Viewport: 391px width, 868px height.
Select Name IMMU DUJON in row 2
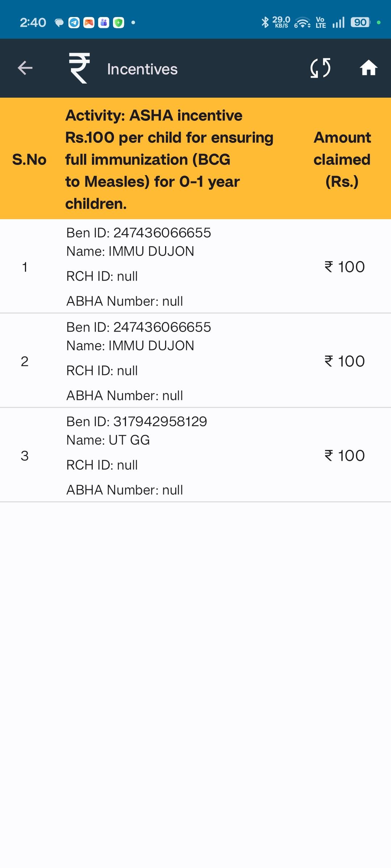(x=130, y=346)
